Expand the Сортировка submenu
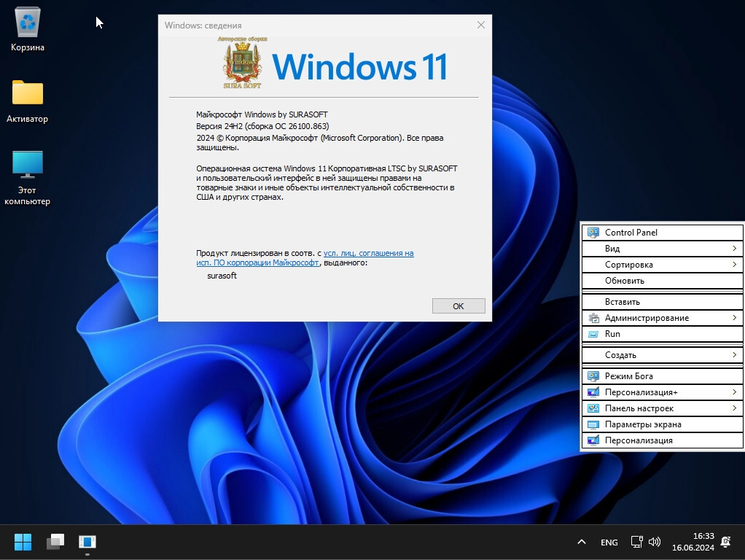 [662, 265]
